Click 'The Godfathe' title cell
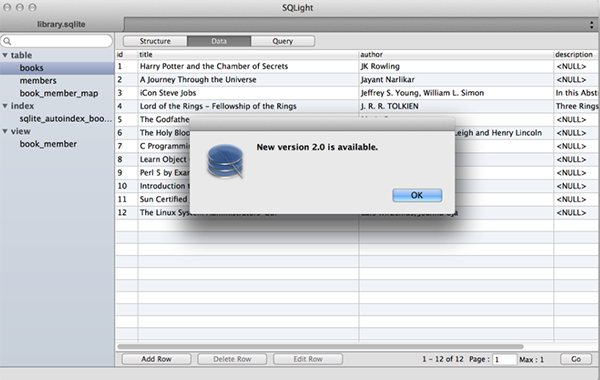The image size is (600, 380). click(x=164, y=119)
